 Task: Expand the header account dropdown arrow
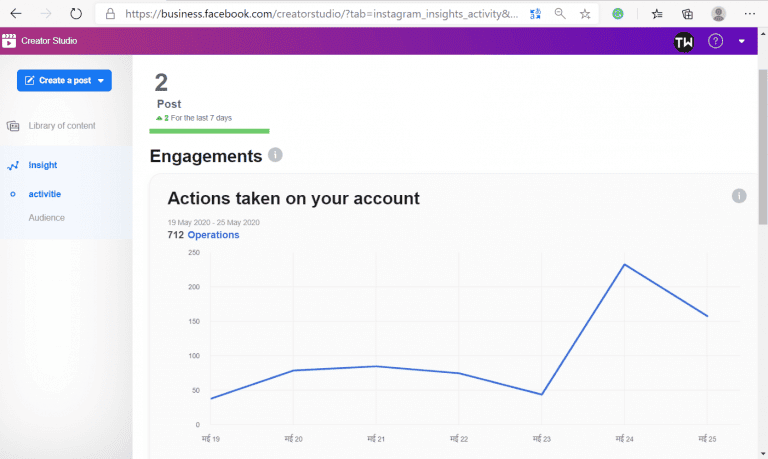click(x=741, y=42)
